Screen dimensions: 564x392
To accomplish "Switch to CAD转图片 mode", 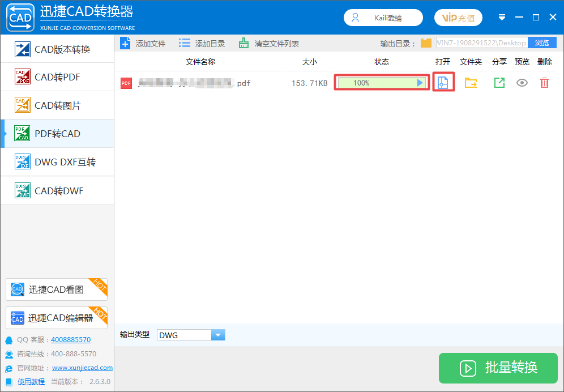I will click(57, 105).
